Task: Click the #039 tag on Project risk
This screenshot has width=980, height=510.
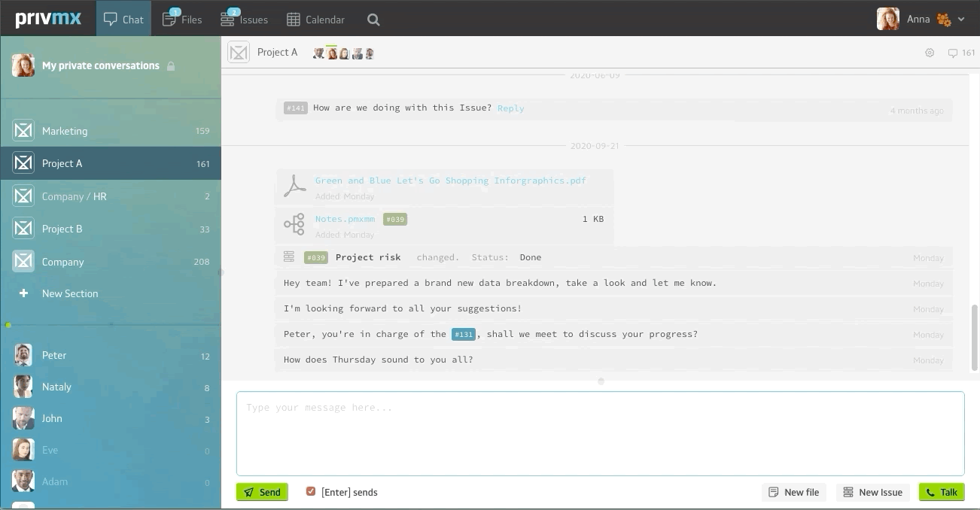Action: pyautogui.click(x=315, y=257)
